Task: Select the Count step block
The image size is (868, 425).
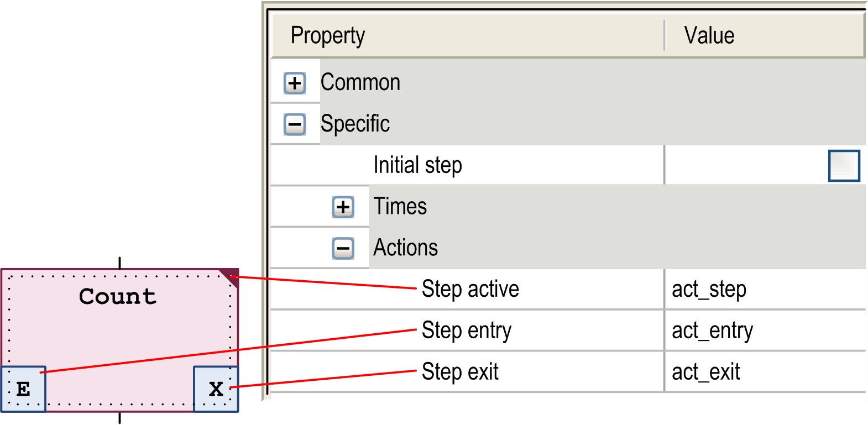Action: (x=119, y=337)
